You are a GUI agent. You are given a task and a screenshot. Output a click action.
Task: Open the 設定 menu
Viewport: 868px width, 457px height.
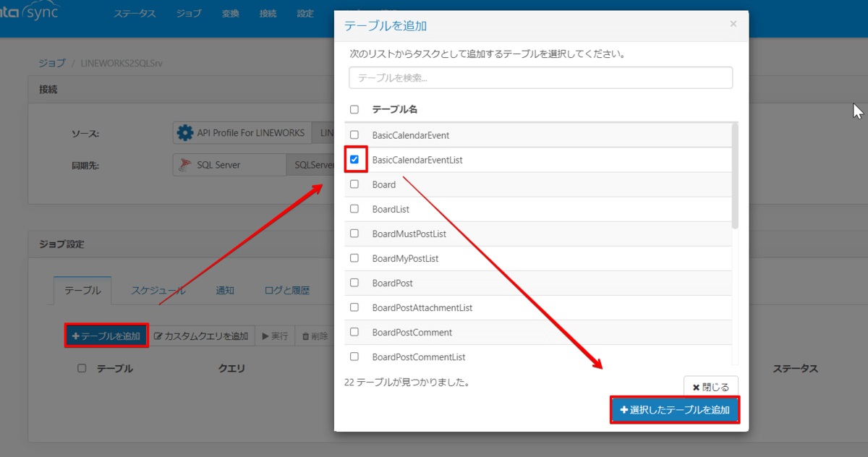click(305, 14)
